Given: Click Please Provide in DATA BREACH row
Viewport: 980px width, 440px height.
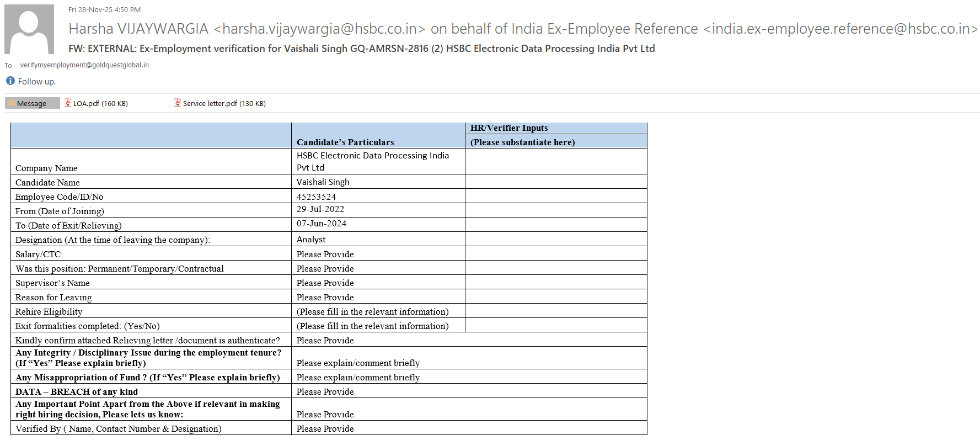Looking at the screenshot, I should coord(325,392).
